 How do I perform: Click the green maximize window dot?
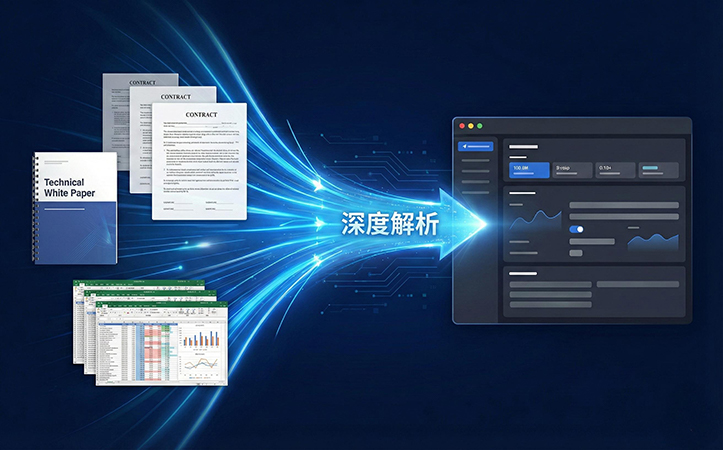click(x=480, y=126)
